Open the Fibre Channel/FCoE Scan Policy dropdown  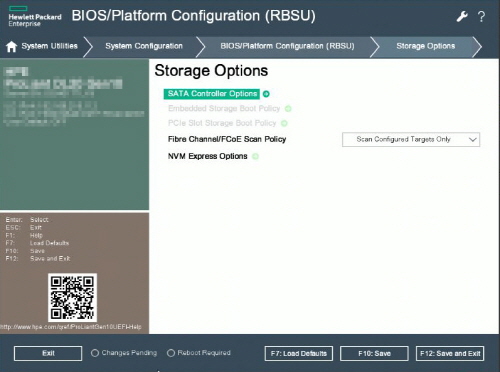pos(411,140)
